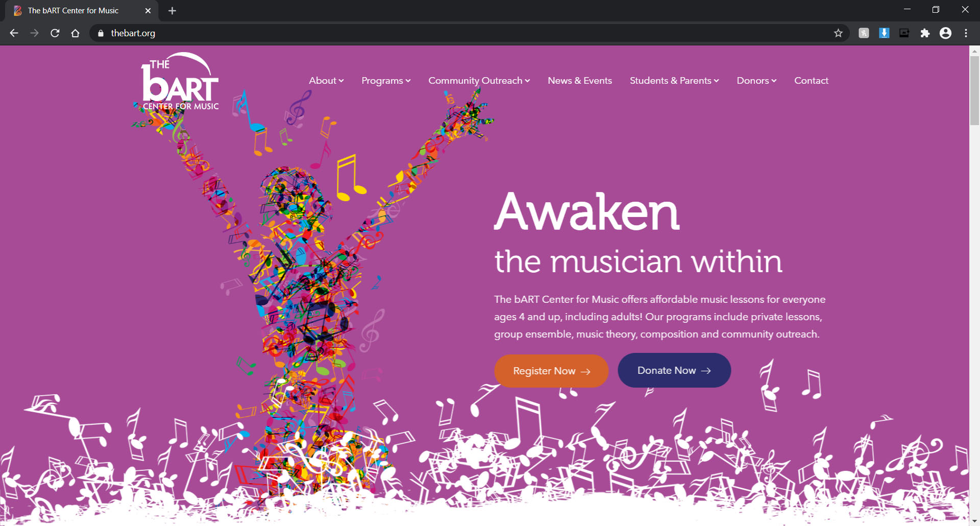
Task: Open the News & Events page
Action: (x=580, y=81)
